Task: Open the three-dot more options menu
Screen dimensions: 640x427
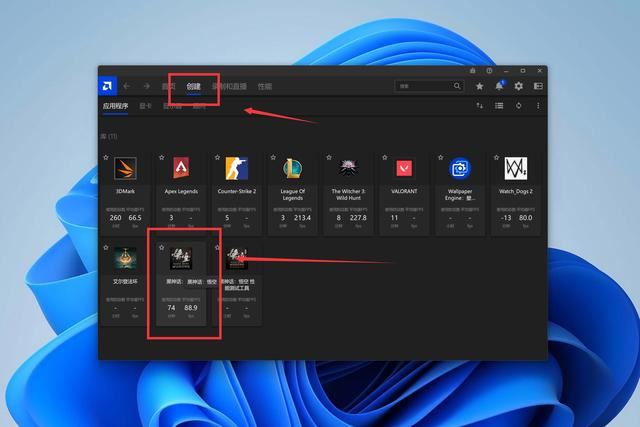Action: click(x=538, y=106)
